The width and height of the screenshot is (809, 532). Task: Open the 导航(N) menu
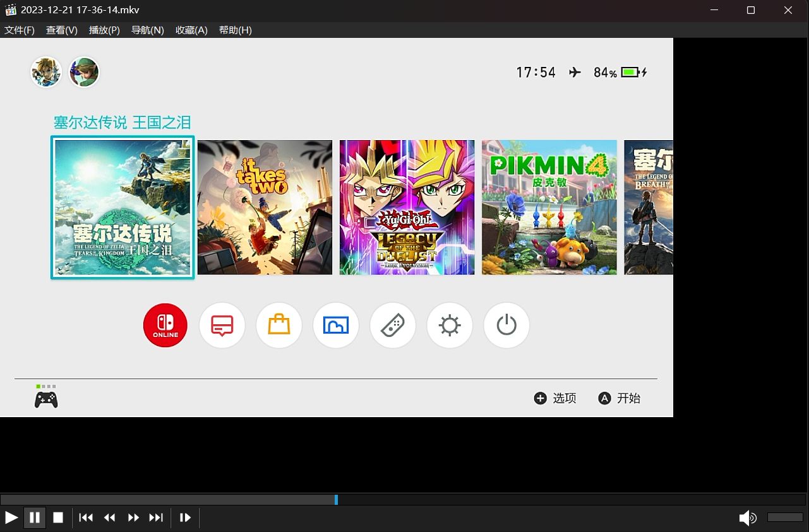(x=148, y=30)
